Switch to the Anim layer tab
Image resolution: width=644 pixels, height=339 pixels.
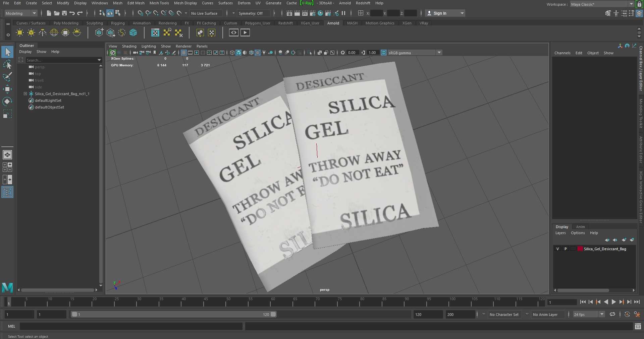click(x=580, y=227)
